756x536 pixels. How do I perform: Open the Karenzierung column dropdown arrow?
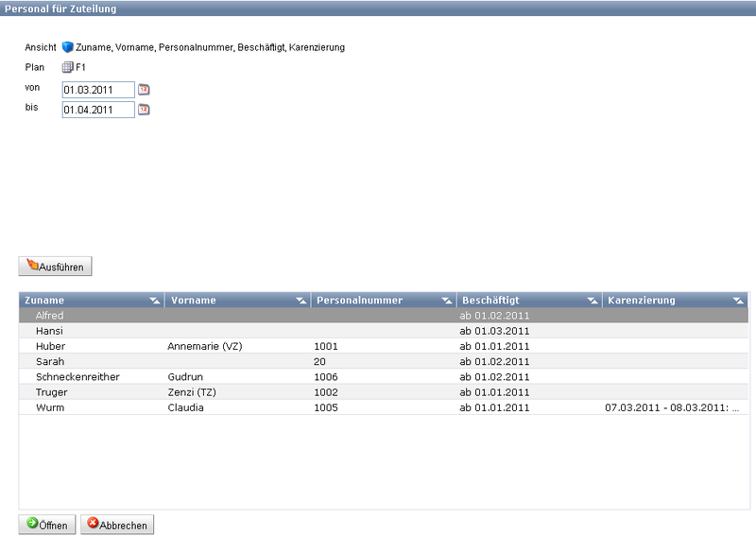(738, 301)
